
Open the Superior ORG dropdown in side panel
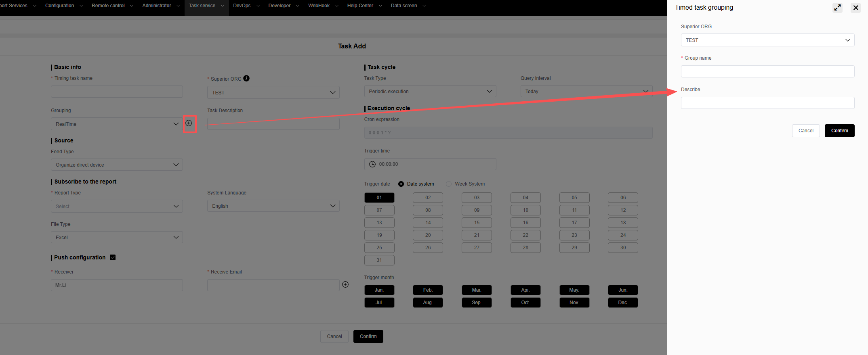tap(767, 40)
